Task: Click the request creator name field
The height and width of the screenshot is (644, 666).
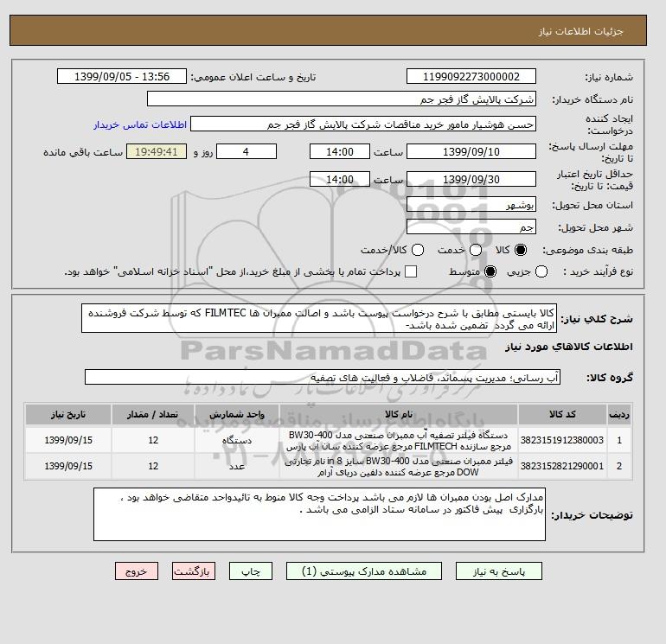Action: point(363,124)
